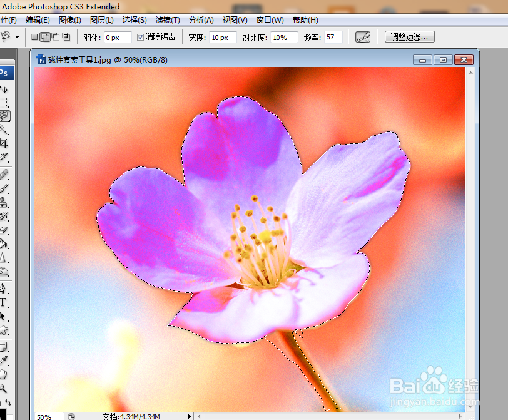508x420 pixels.
Task: Select the Zoom tool
Action: click(4, 388)
